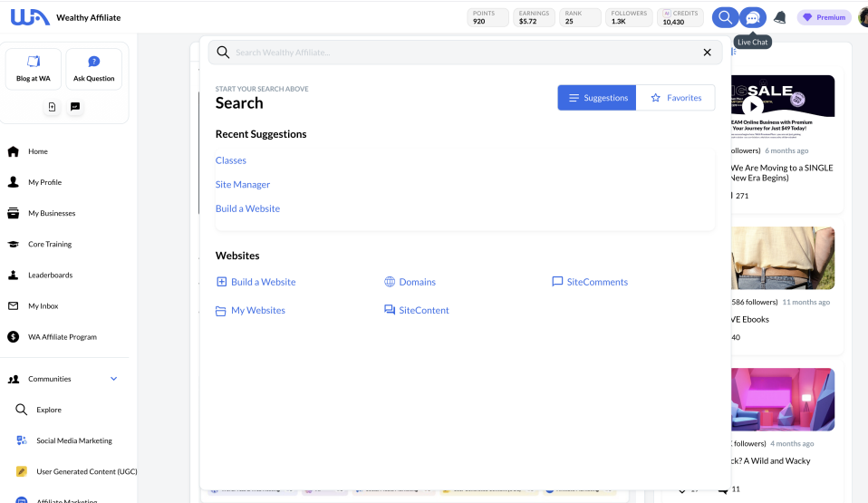868x503 pixels.
Task: Click the Core Training graduation cap icon
Action: click(14, 245)
